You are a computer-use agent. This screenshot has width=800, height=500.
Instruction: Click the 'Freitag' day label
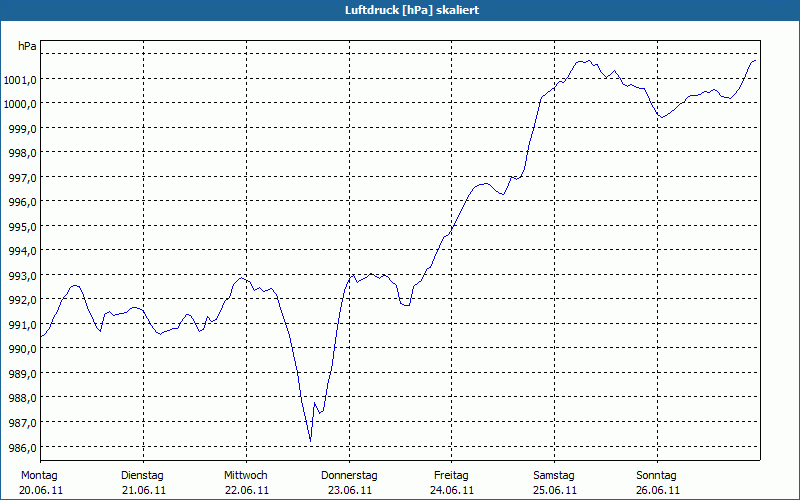(x=451, y=476)
